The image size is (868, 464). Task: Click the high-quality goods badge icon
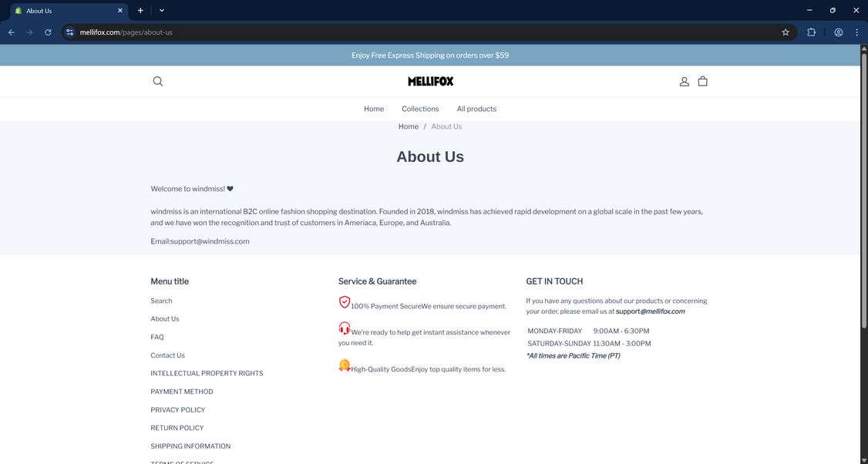coord(345,365)
